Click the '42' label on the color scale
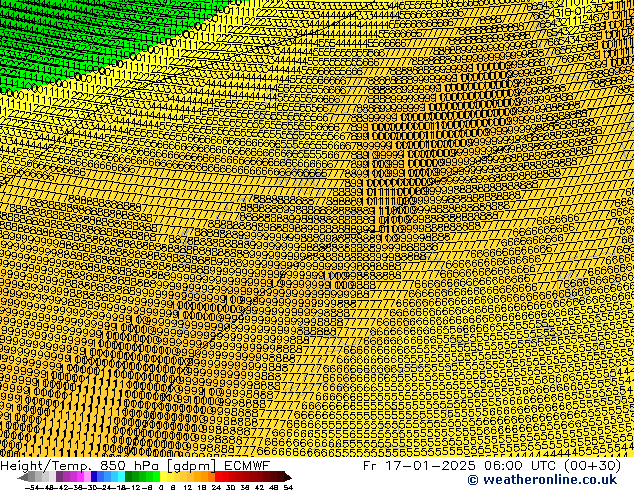 click(x=259, y=488)
